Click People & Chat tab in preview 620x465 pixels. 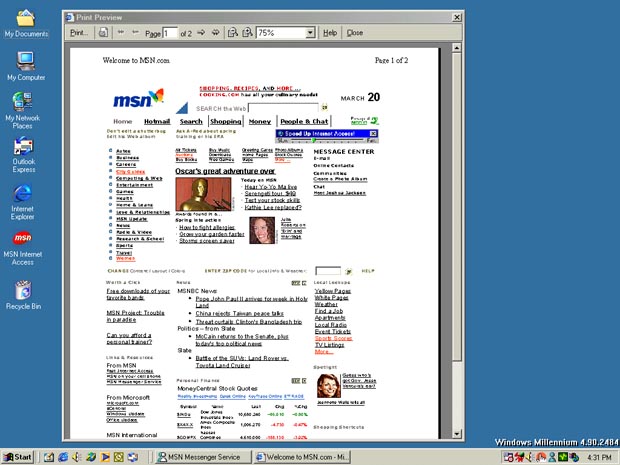(304, 121)
